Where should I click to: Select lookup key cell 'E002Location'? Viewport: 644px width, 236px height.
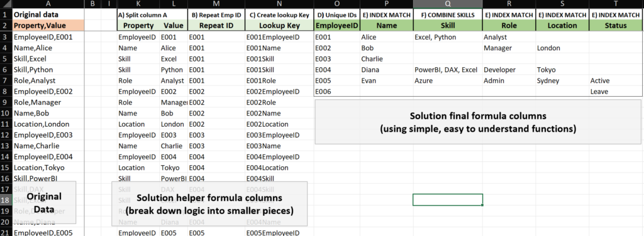(x=279, y=124)
